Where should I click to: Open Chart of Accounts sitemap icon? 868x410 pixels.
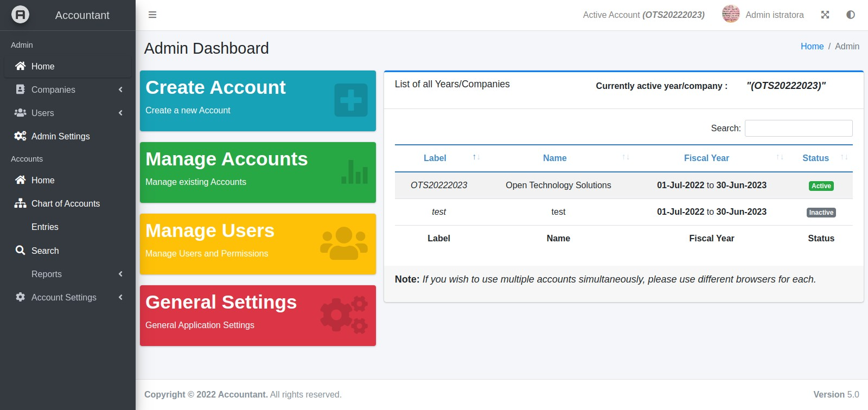click(x=20, y=203)
